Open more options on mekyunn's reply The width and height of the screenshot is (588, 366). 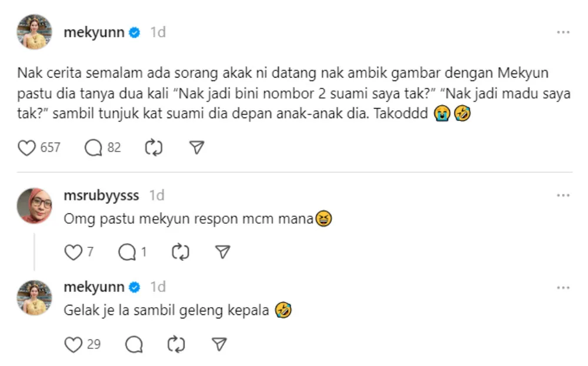563,287
